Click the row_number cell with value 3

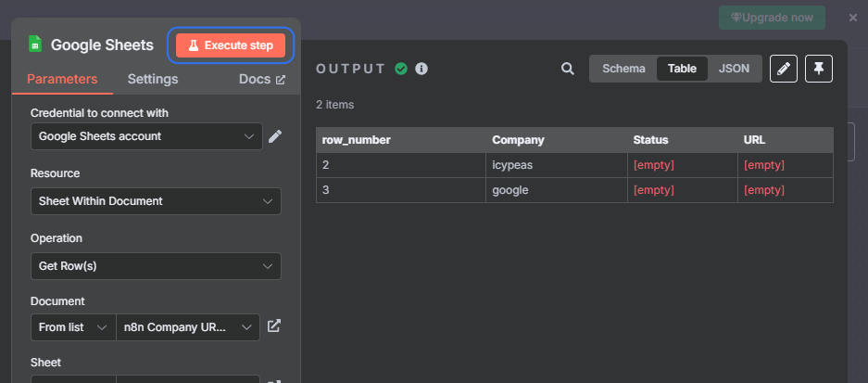pyautogui.click(x=401, y=190)
